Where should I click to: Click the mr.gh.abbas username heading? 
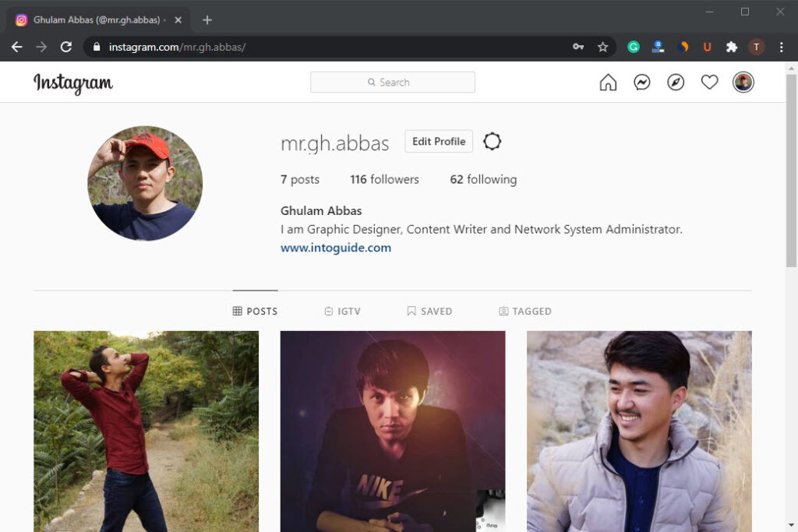334,143
